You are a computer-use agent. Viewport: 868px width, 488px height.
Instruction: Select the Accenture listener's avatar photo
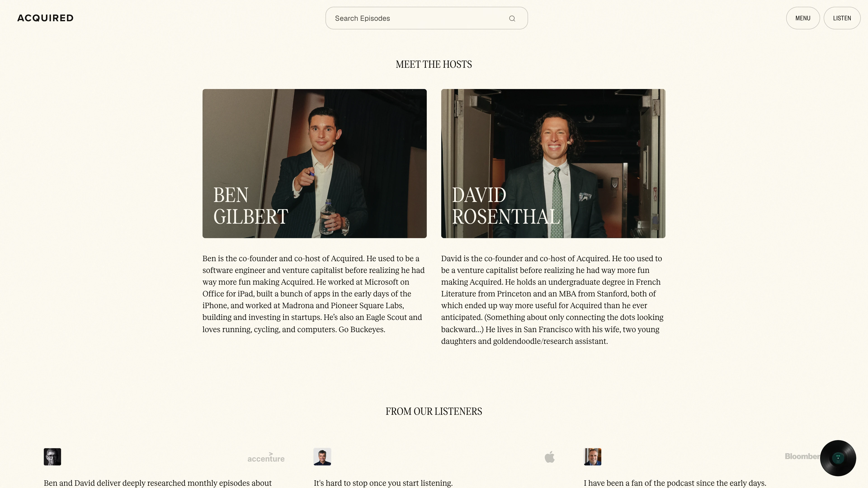click(52, 457)
